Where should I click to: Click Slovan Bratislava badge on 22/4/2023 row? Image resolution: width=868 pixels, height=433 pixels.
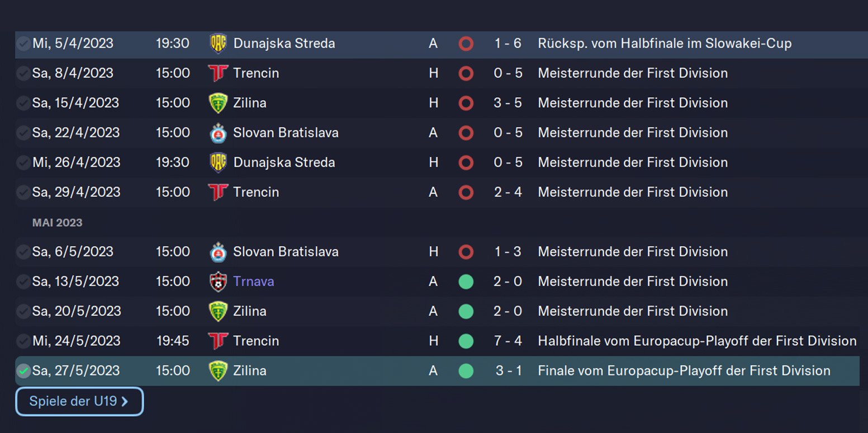pyautogui.click(x=218, y=133)
